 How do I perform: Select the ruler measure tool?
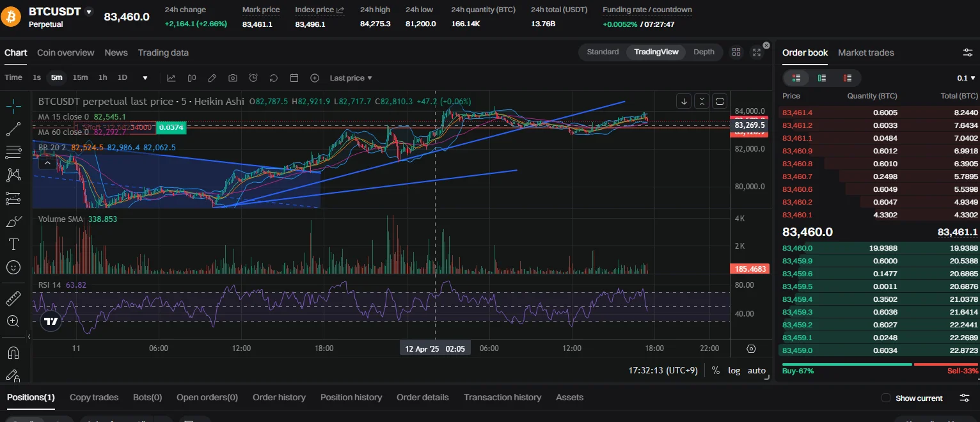pyautogui.click(x=13, y=298)
